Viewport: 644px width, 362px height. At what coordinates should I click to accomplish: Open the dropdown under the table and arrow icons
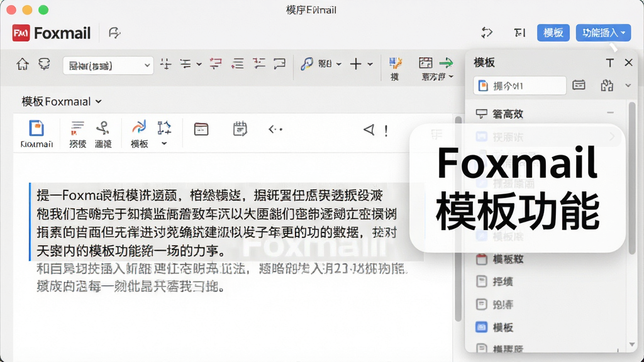(x=451, y=77)
